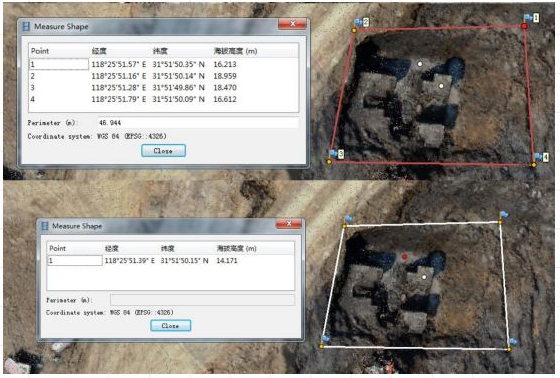This screenshot has height=378, width=560.
Task: Click the Measure Shape icon in lower dialog title
Action: point(45,226)
